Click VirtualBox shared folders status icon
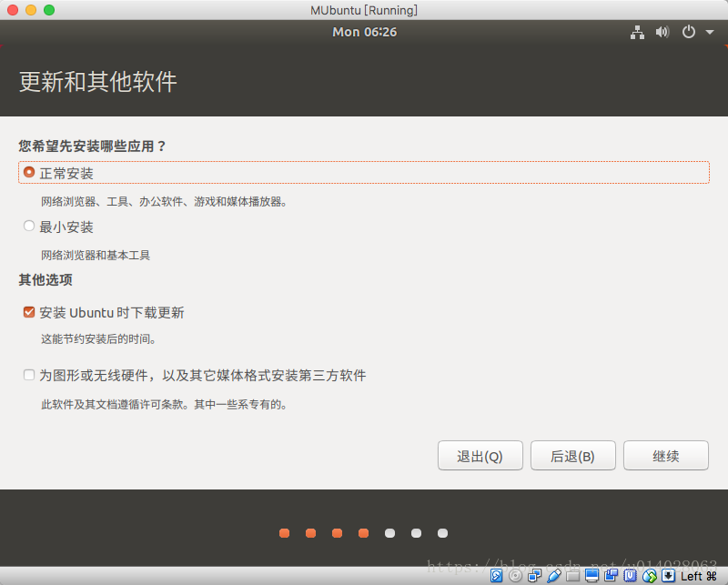 [x=573, y=576]
